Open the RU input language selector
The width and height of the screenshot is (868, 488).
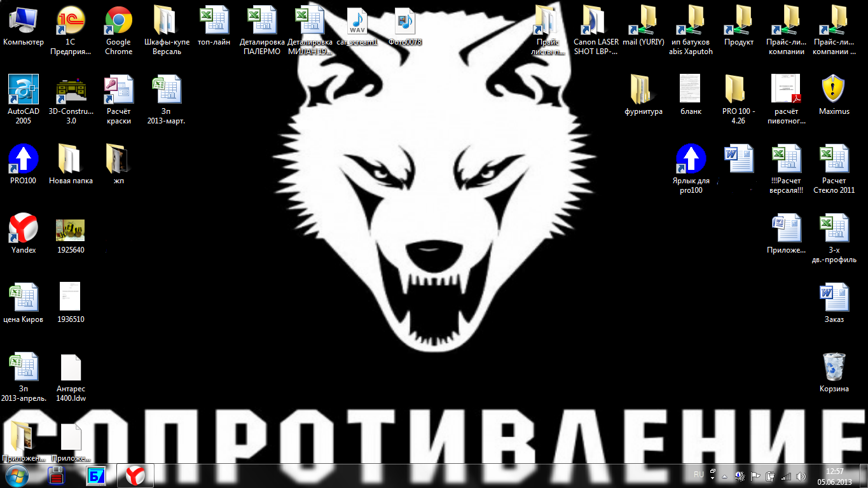(699, 474)
